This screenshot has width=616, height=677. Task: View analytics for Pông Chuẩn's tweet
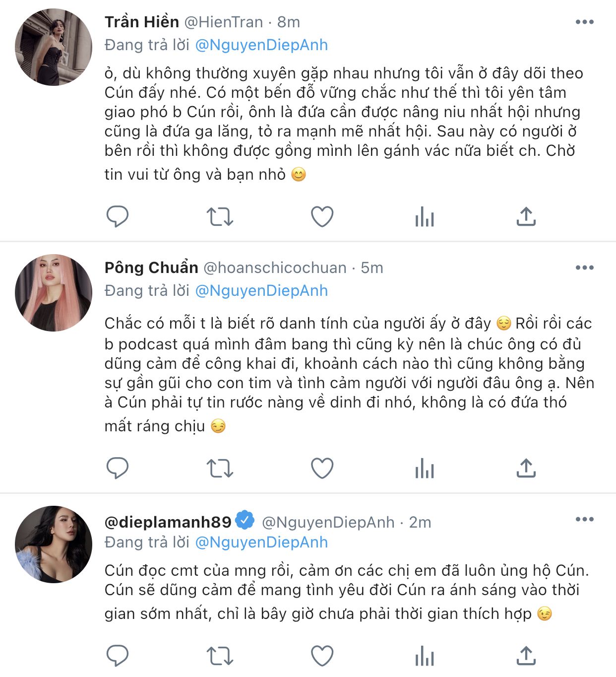point(425,468)
